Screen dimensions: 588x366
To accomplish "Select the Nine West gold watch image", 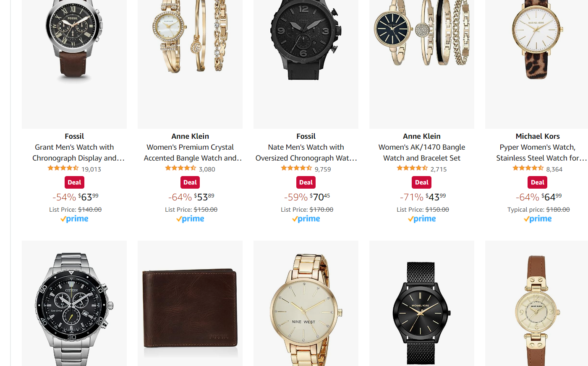I will coord(306,304).
